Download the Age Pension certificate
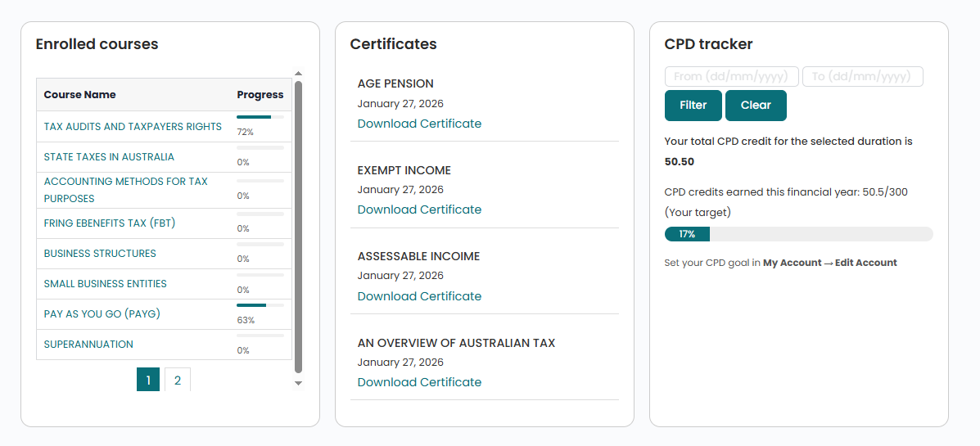 [419, 124]
